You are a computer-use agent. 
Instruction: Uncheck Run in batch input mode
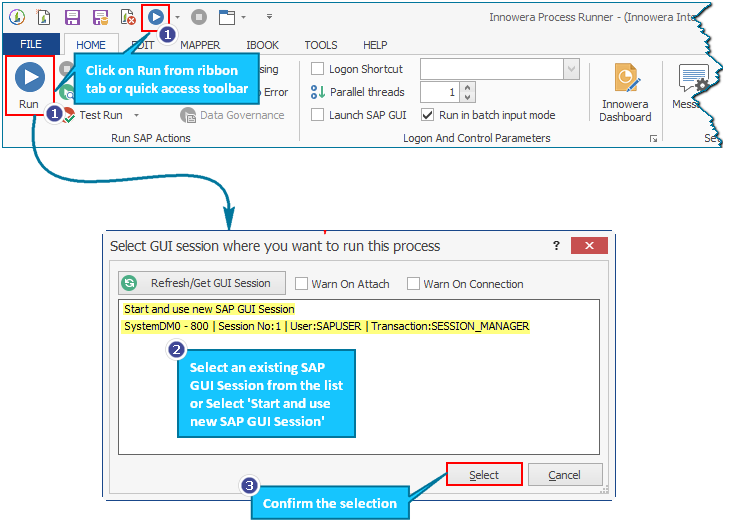click(428, 115)
